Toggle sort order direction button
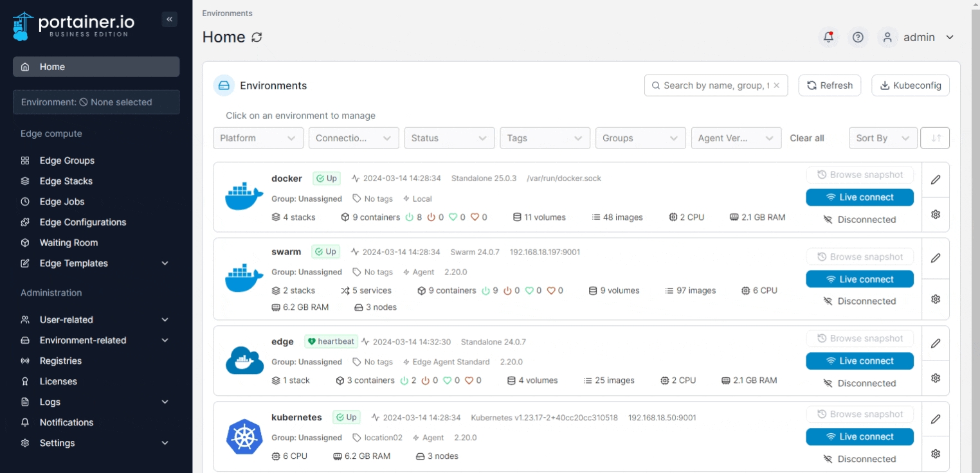This screenshot has width=980, height=473. 936,138
